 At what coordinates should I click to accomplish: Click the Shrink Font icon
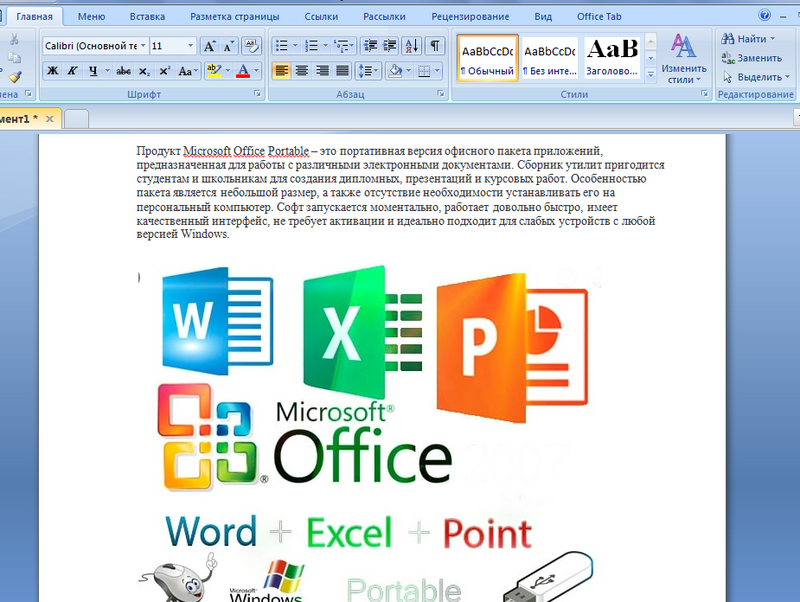click(229, 46)
